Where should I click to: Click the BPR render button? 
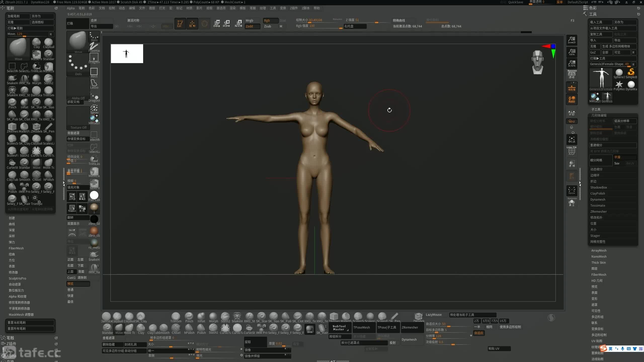(x=310, y=329)
